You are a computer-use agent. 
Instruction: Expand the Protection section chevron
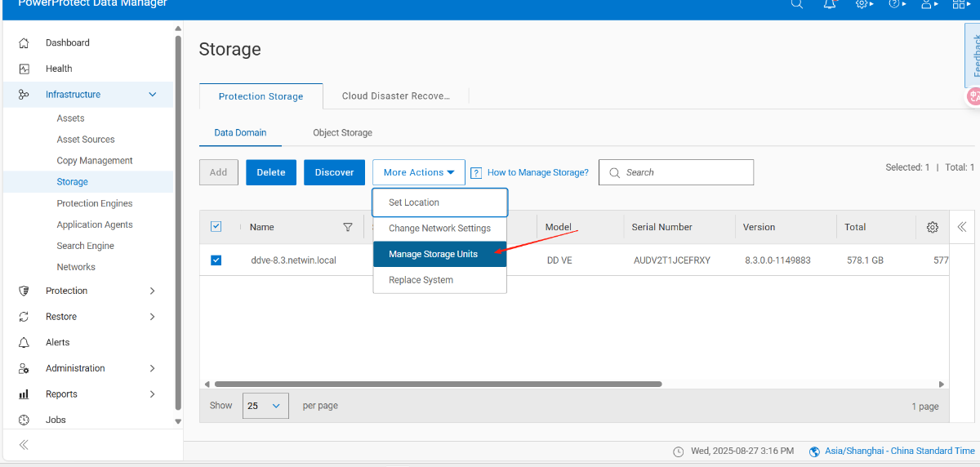152,291
